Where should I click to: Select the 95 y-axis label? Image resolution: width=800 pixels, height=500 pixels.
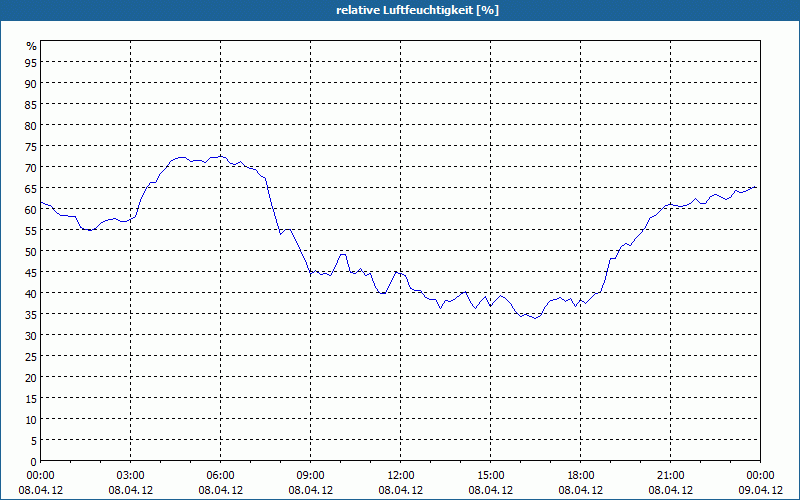[31, 62]
